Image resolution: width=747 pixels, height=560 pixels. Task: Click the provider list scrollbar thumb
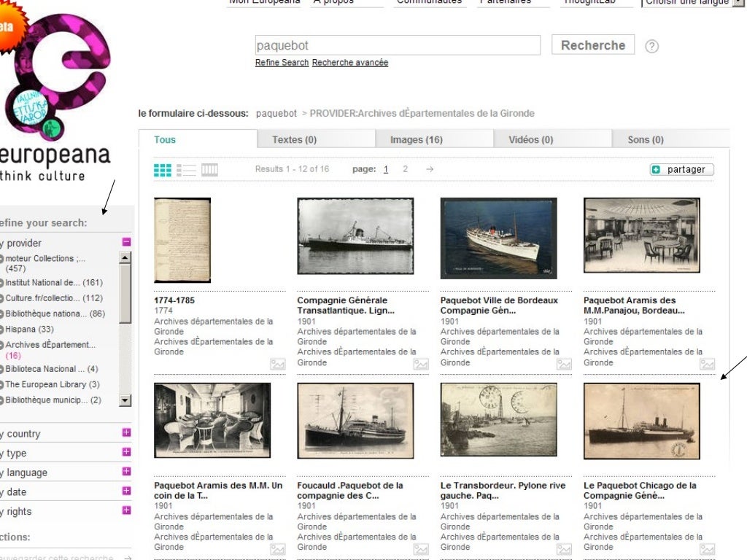coord(125,294)
